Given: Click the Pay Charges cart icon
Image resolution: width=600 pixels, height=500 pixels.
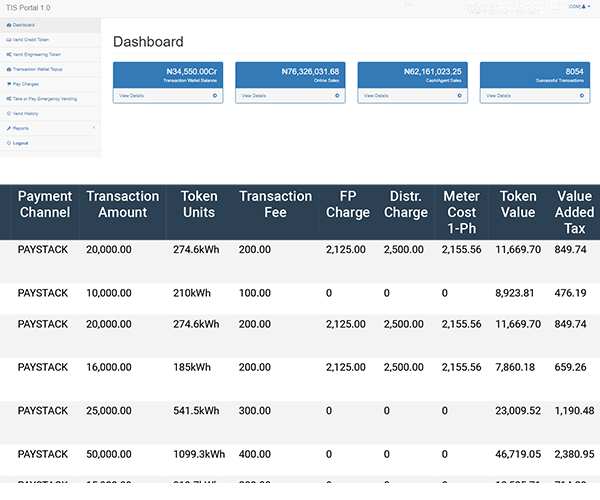Looking at the screenshot, I should [x=8, y=84].
